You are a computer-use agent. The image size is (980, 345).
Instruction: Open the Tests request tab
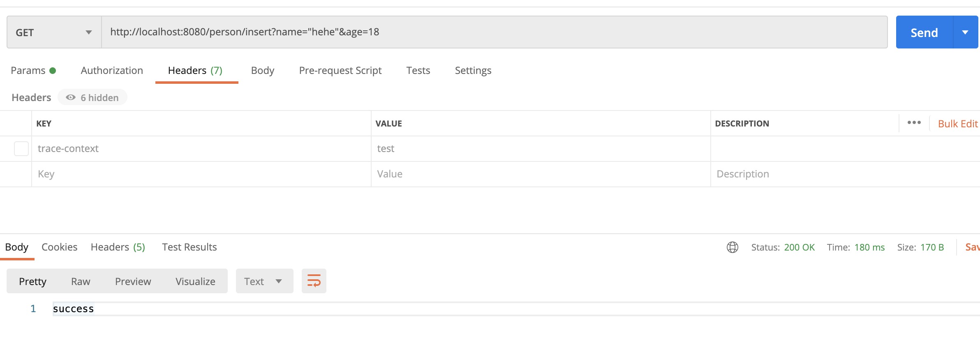[418, 71]
